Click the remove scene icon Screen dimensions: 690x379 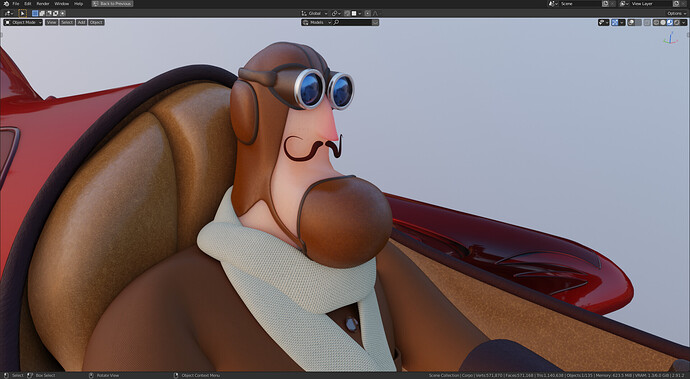(x=613, y=4)
